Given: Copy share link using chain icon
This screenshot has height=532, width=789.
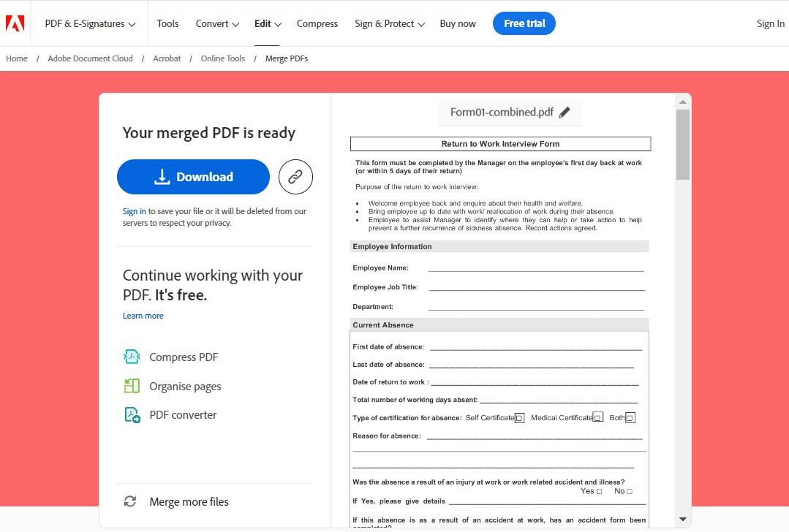Looking at the screenshot, I should tap(295, 177).
